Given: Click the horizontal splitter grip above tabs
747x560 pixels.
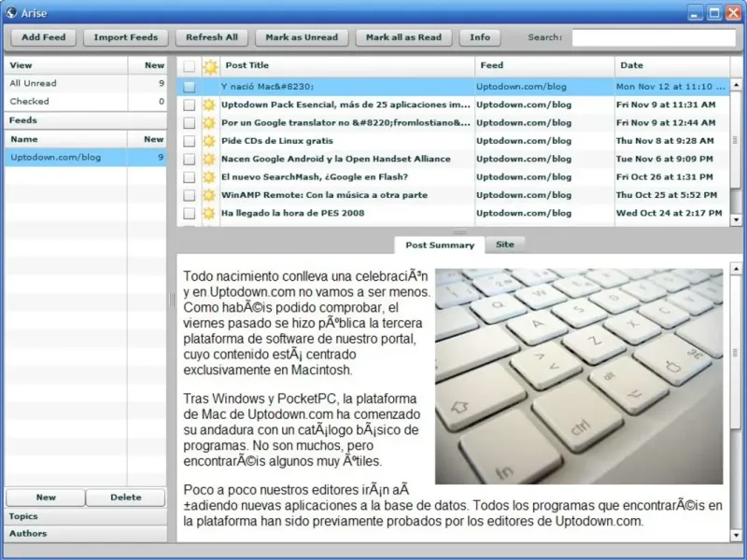Looking at the screenshot, I should pyautogui.click(x=459, y=231).
